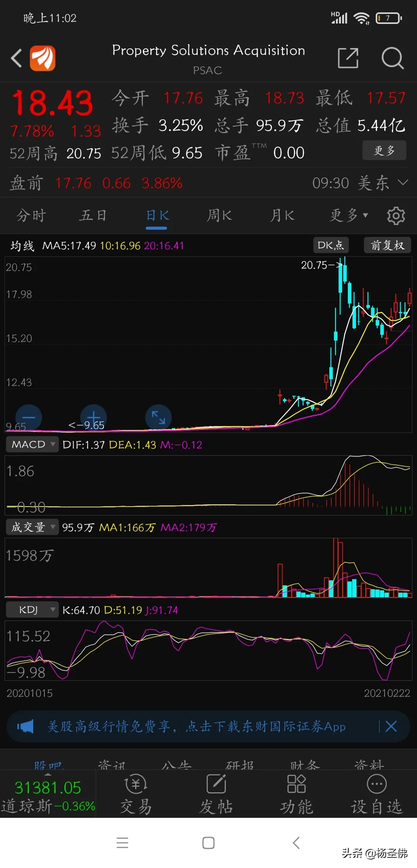Go back with the top-left arrow
417x868 pixels.
click(16, 58)
